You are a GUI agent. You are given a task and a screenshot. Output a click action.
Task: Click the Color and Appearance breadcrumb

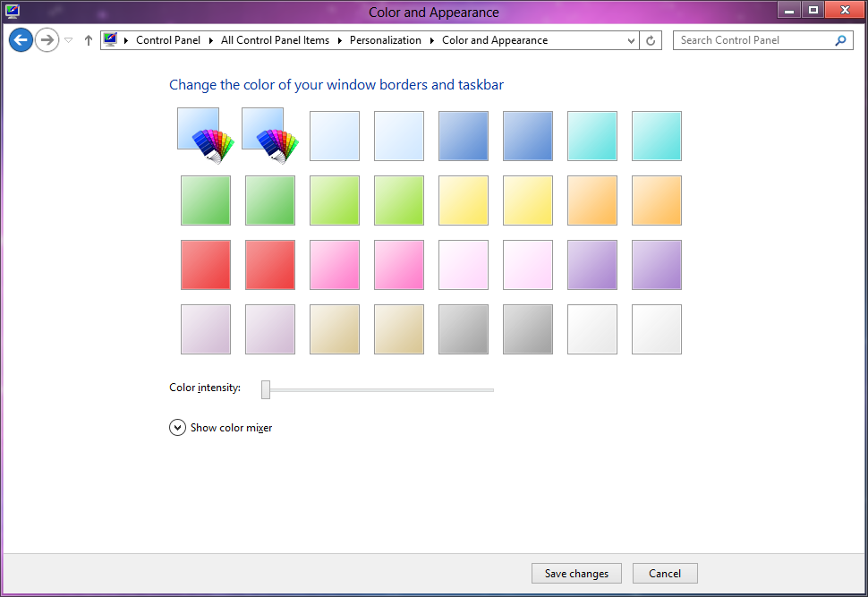coord(495,40)
